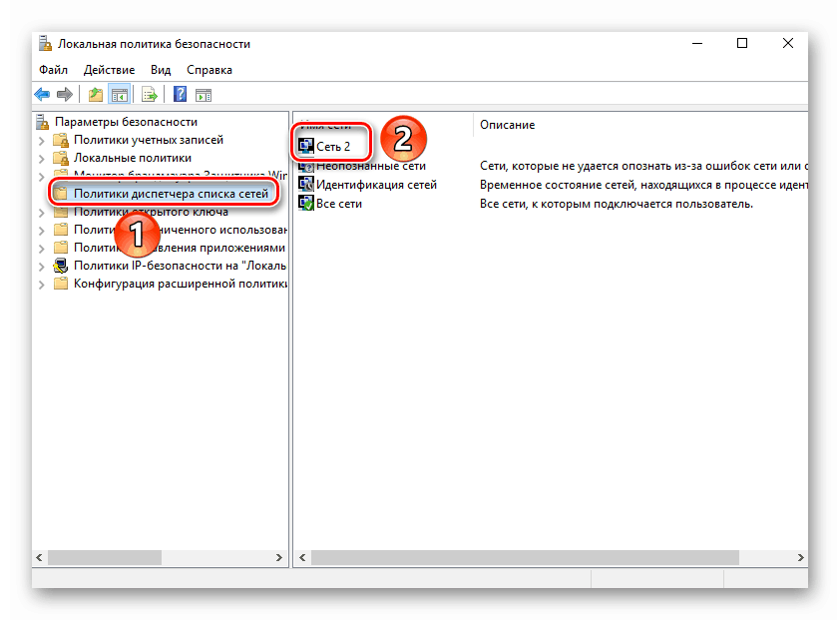
Task: Expand Политики IP-безопасности tree node
Action: point(41,267)
